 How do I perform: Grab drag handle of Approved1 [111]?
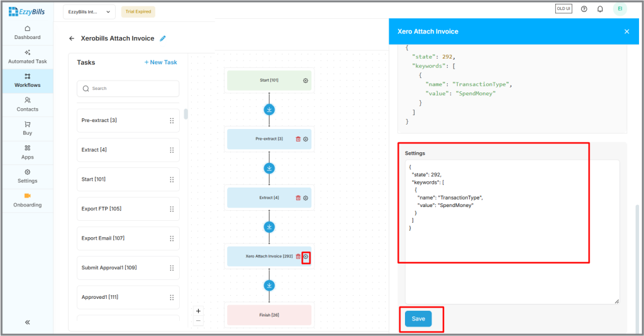tap(172, 298)
